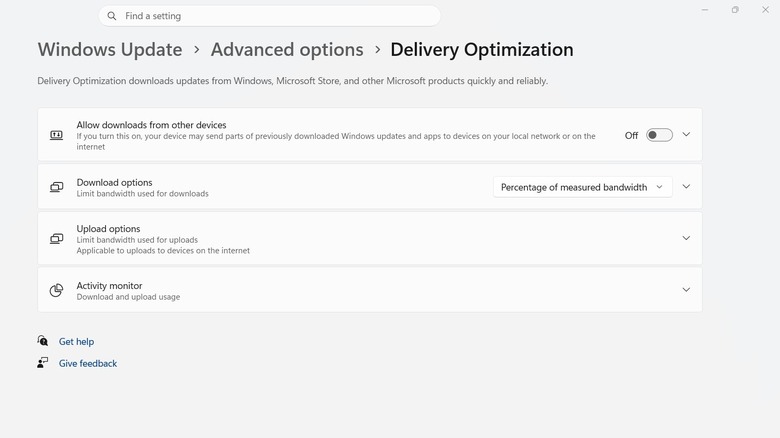Open the Give feedback link

click(88, 363)
